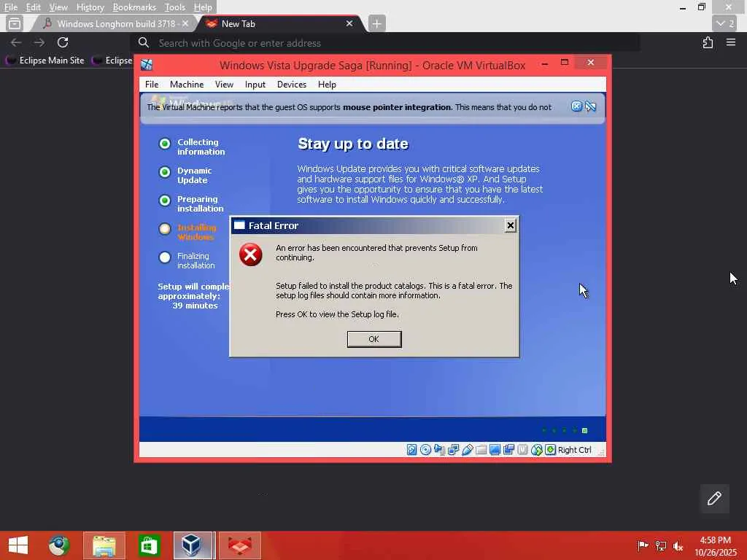
Task: Click OK in the Fatal Error dialog
Action: click(374, 339)
